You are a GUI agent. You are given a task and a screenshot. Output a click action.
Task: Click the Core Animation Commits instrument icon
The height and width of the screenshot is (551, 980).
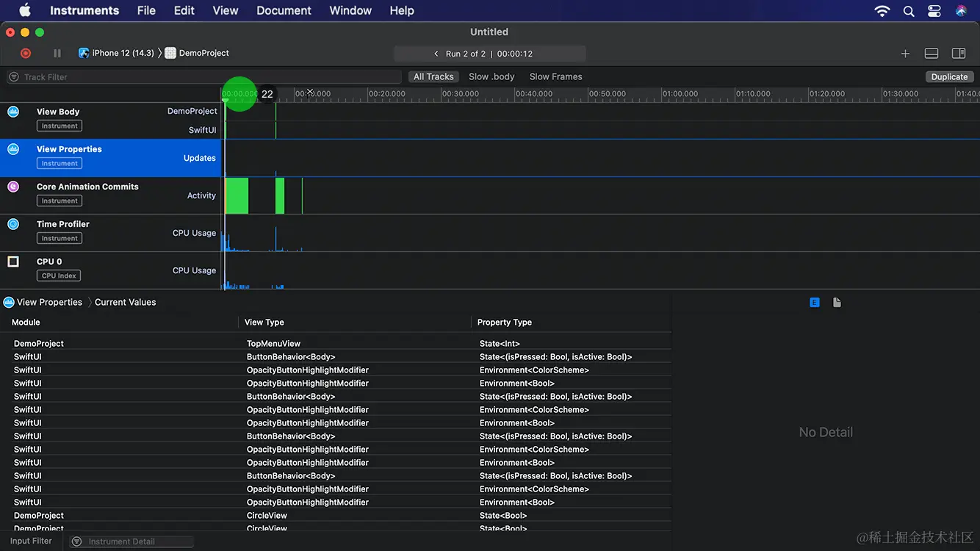tap(13, 187)
